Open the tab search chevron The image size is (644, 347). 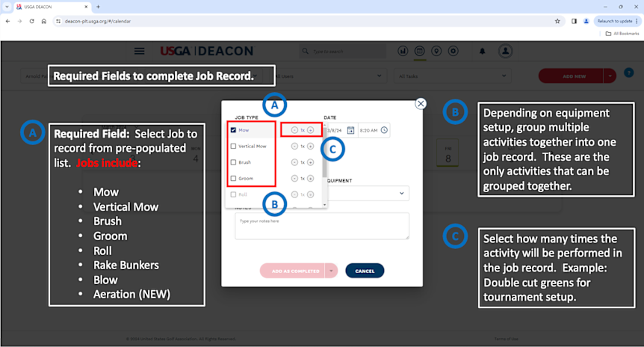(7, 7)
